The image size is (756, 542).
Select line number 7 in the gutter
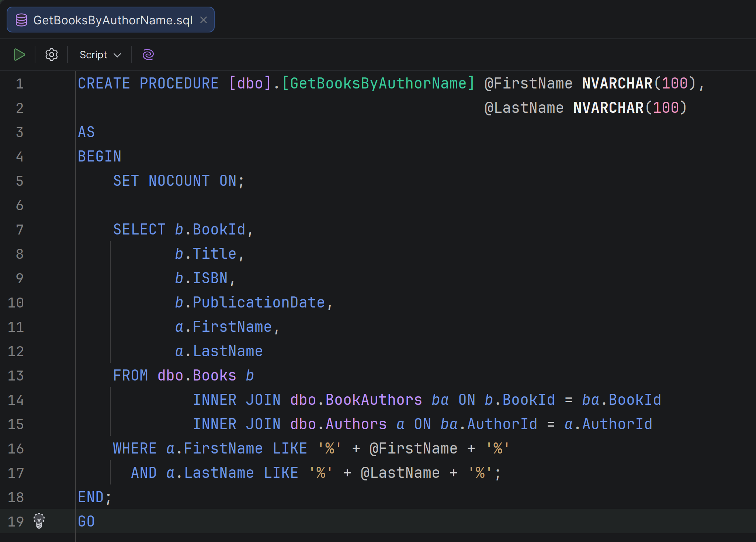19,229
